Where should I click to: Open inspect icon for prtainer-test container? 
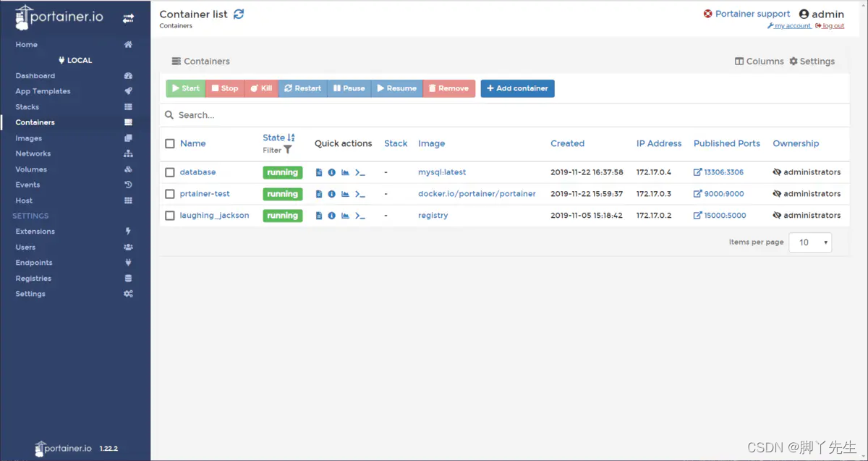click(331, 194)
